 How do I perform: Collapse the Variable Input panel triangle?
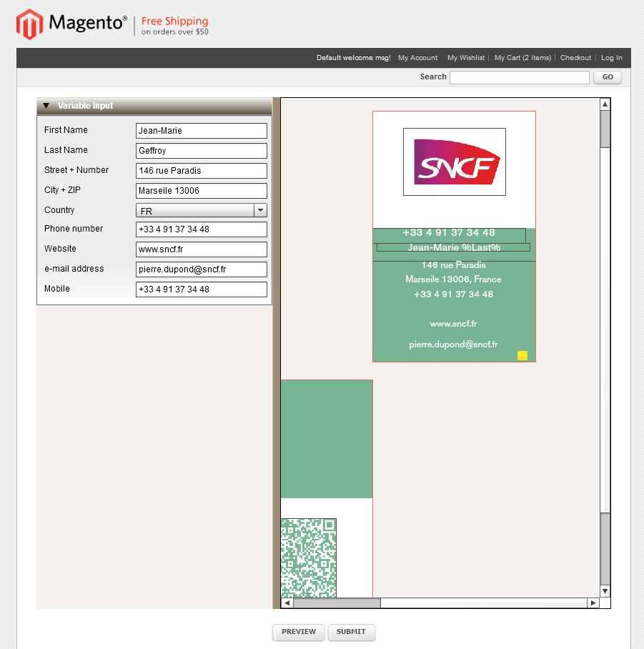(x=46, y=106)
